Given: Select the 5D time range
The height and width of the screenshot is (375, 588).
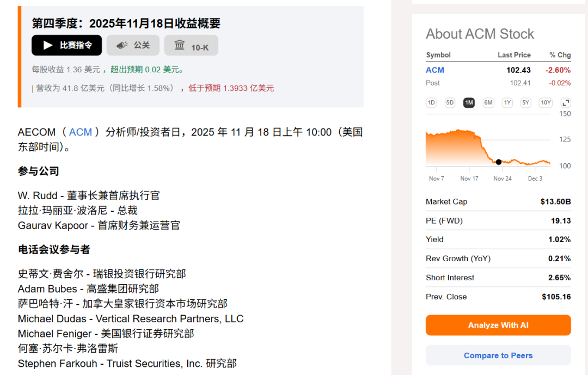Looking at the screenshot, I should 450,102.
